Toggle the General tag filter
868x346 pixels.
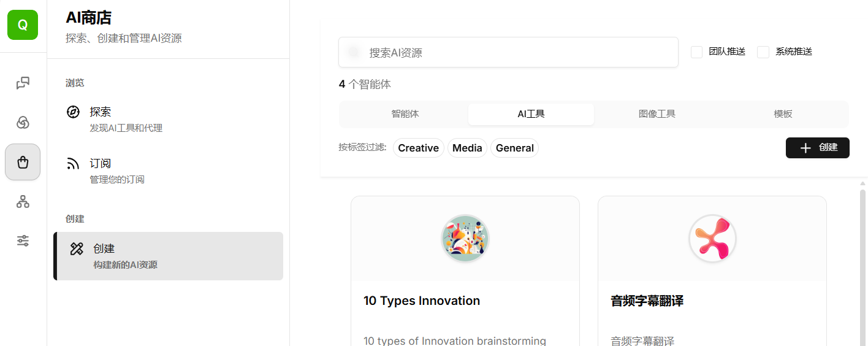514,148
